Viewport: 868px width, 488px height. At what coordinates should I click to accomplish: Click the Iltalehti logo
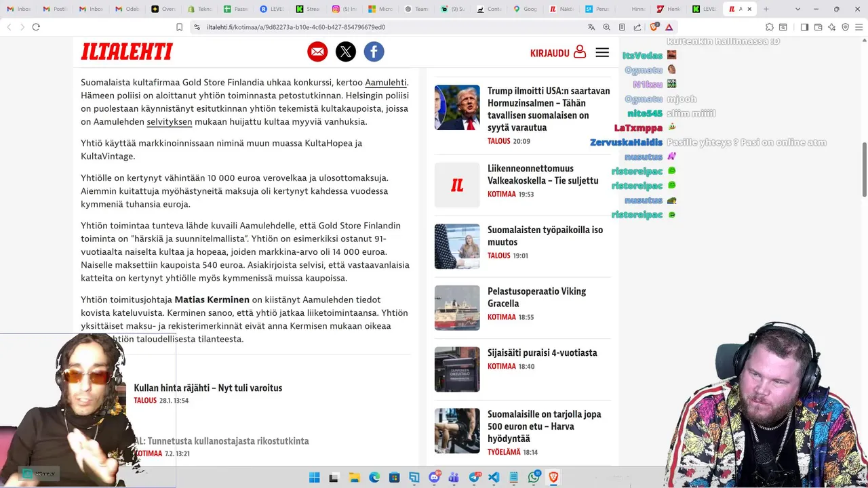point(127,52)
